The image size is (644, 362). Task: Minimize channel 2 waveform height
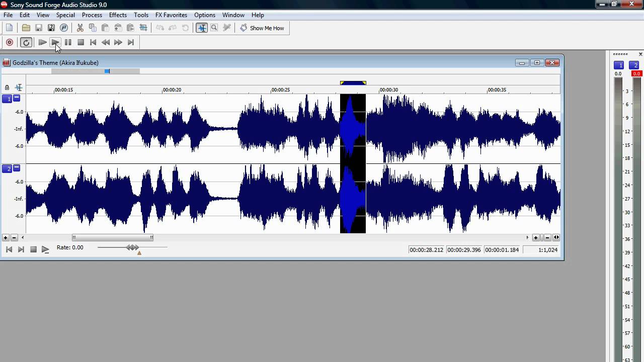pos(17,168)
